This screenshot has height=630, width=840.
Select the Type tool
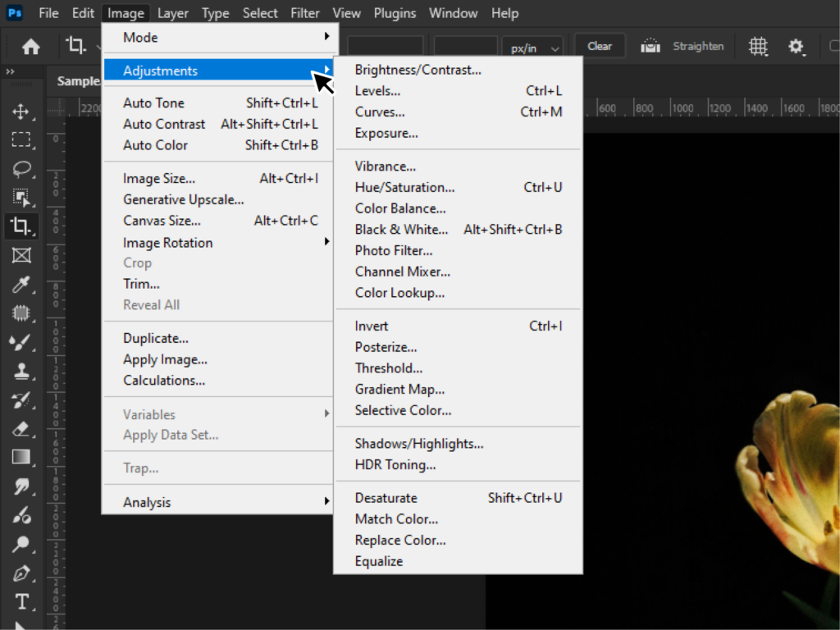(22, 601)
